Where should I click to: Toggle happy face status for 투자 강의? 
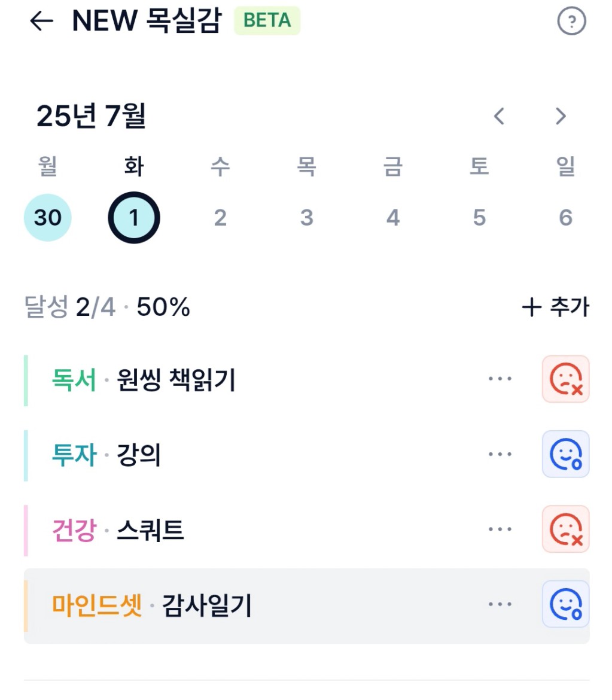point(565,454)
